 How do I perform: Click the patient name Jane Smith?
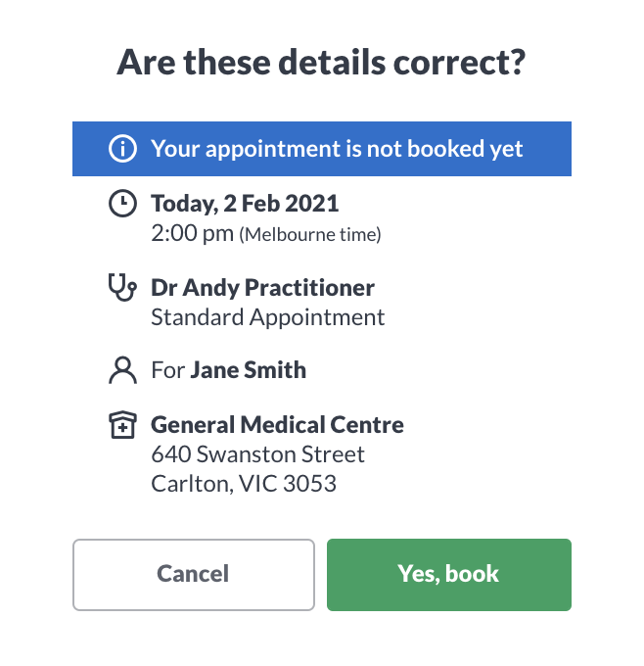(x=249, y=370)
